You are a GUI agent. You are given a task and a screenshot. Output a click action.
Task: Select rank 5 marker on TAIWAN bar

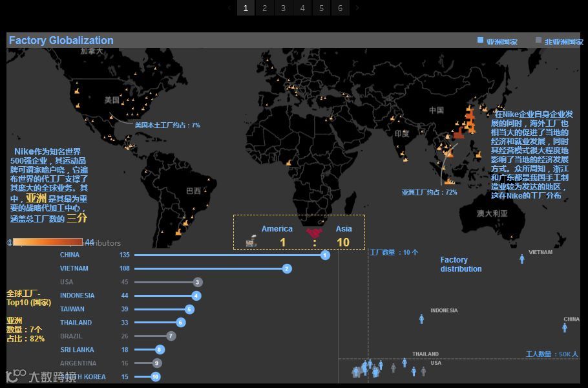coord(189,309)
